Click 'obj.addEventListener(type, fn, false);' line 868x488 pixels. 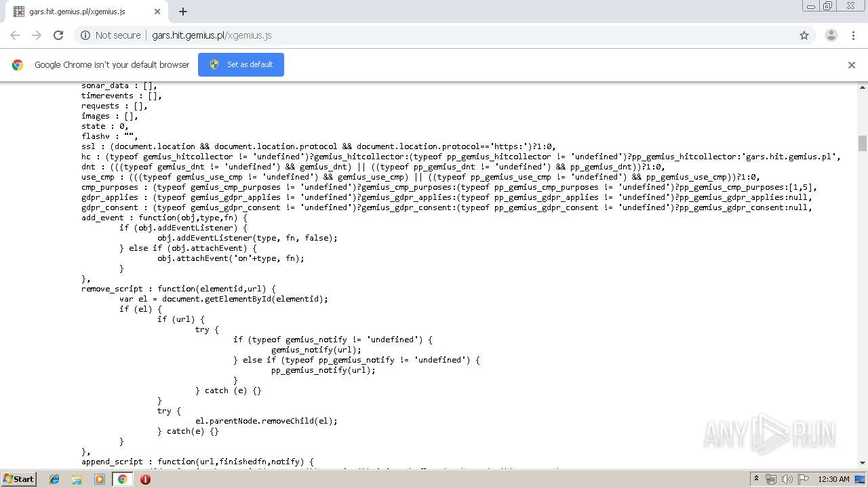pos(248,238)
